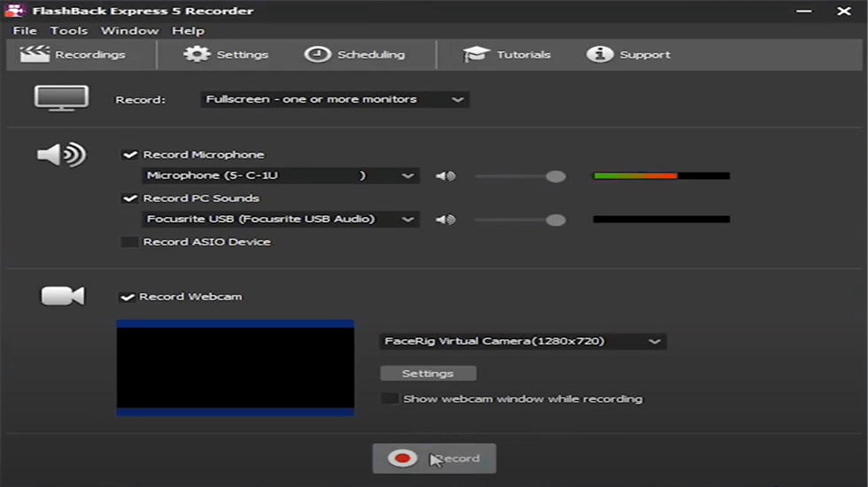This screenshot has height=487, width=868.
Task: Enable the Record ASIO Device checkbox
Action: pyautogui.click(x=129, y=242)
